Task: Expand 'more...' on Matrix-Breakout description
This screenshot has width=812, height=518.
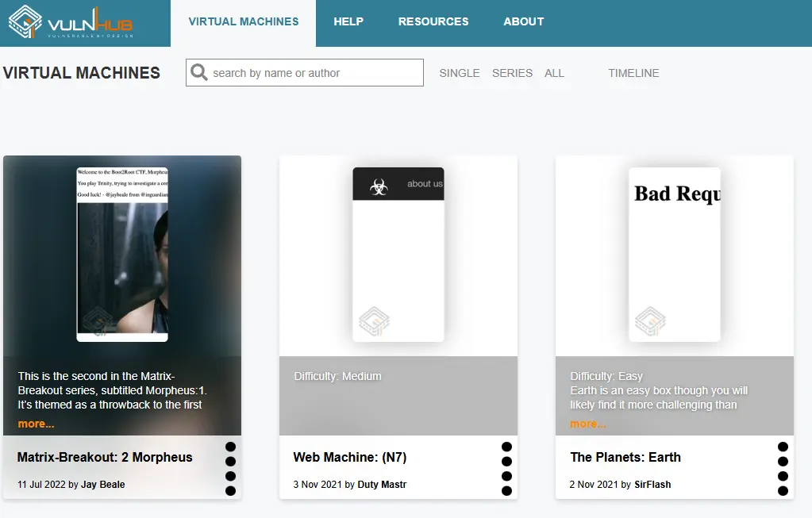Action: click(37, 424)
